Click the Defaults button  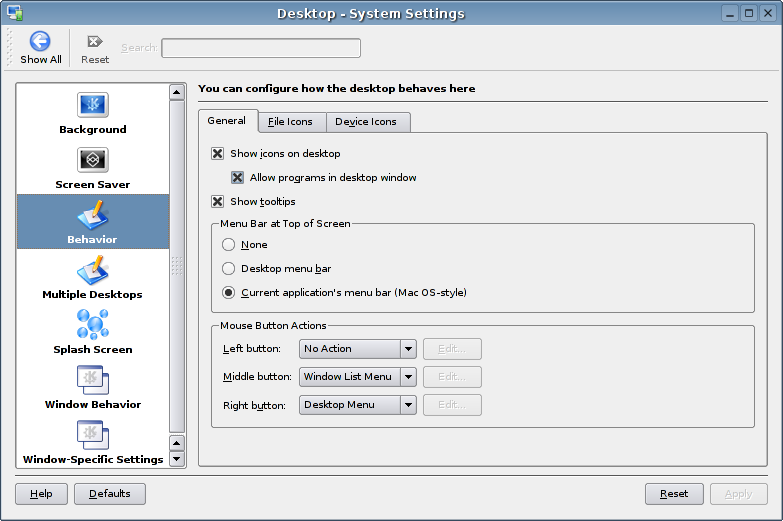pos(110,494)
